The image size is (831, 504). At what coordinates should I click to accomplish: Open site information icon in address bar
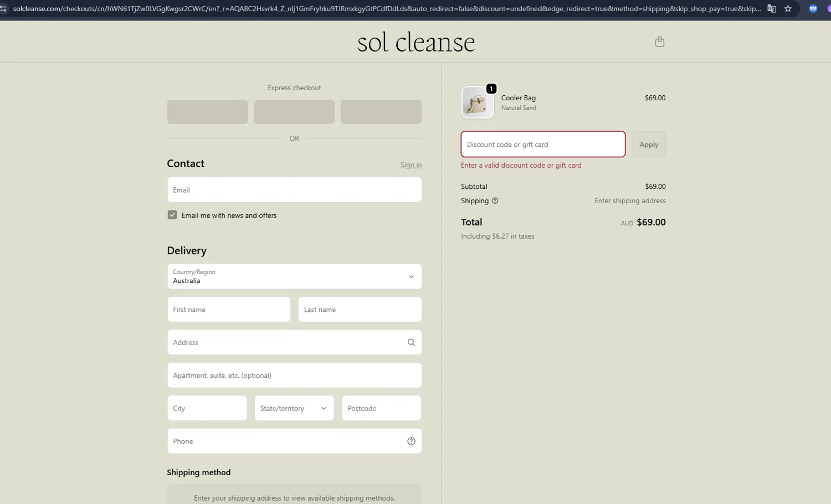3,9
